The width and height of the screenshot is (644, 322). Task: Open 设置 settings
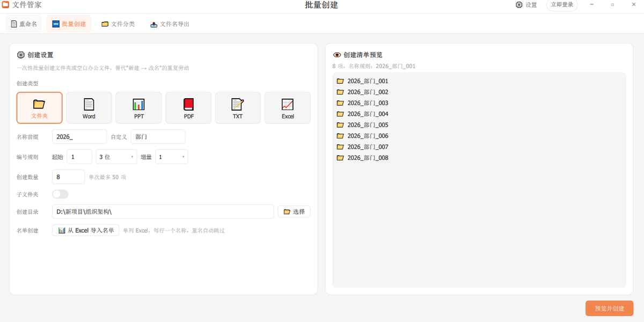[x=526, y=5]
